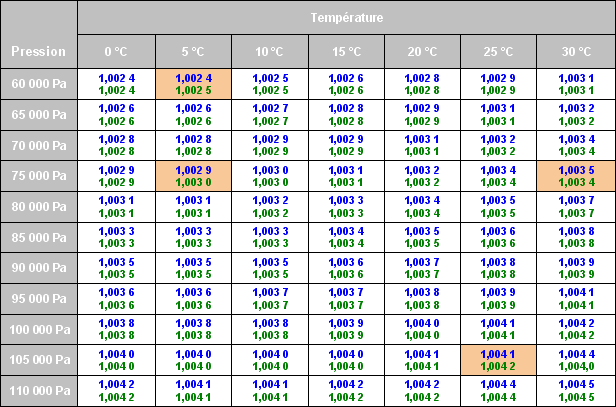Image resolution: width=616 pixels, height=407 pixels.
Task: Click highlighted cell at 75 000 Pa, 30 °C
Action: (575, 176)
